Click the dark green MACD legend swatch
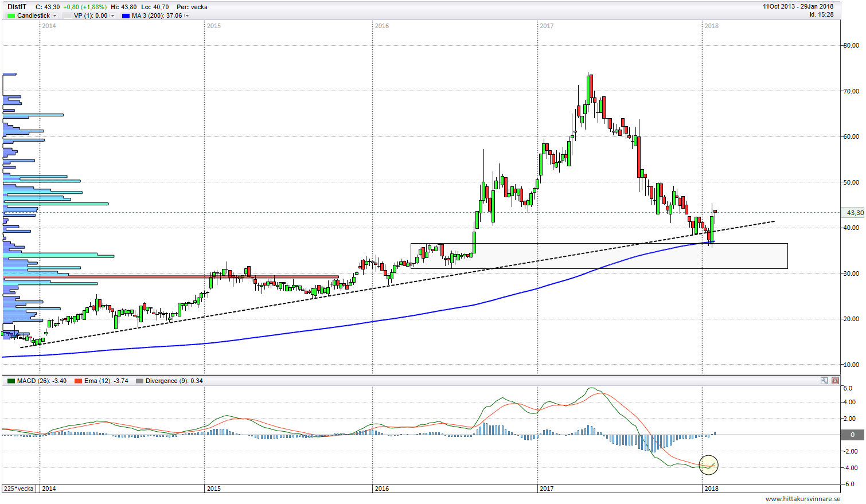This screenshot has height=504, width=866. 11,381
